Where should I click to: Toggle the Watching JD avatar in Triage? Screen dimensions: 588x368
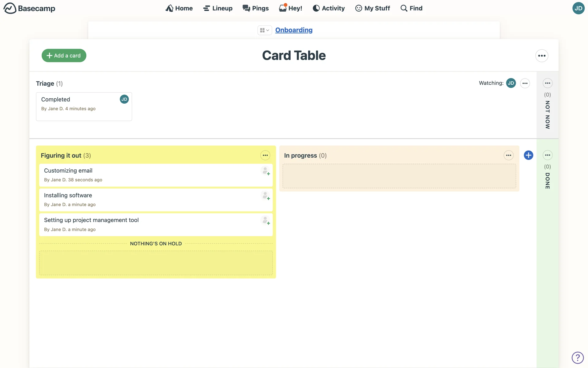[x=511, y=83]
